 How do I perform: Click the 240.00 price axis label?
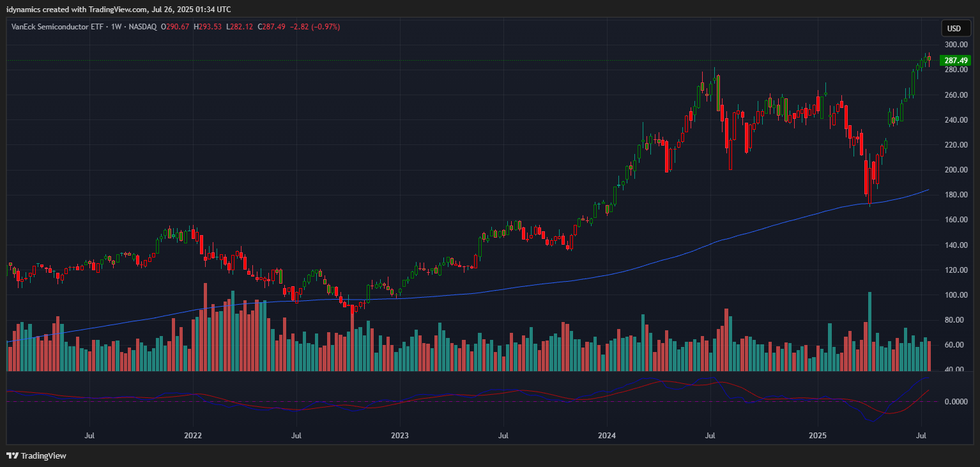pyautogui.click(x=956, y=120)
